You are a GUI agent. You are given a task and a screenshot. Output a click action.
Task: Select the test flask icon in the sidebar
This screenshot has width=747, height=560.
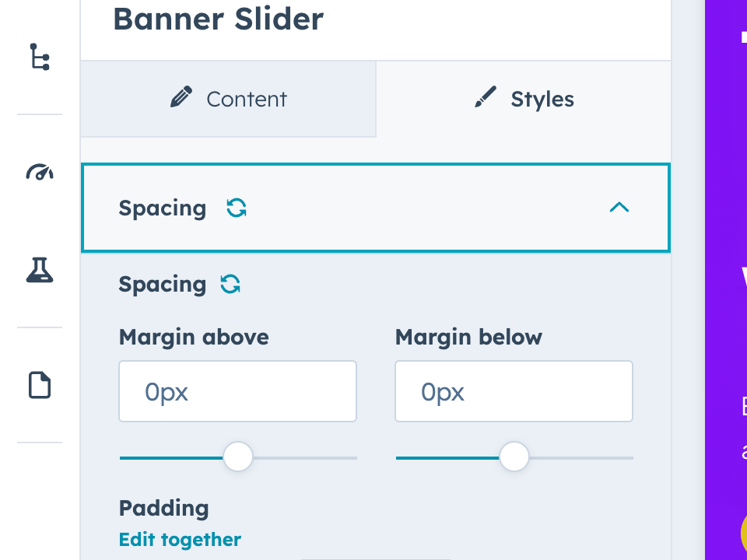click(x=40, y=271)
